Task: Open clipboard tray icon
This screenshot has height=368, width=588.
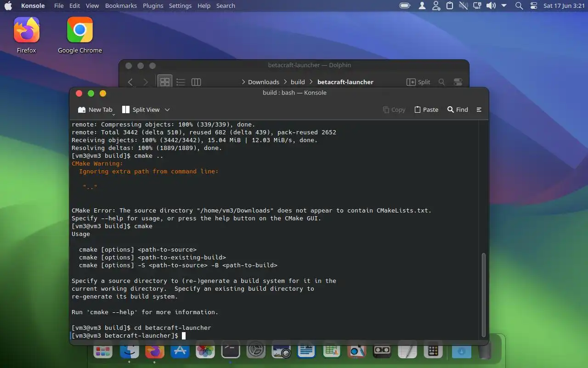Action: click(450, 6)
